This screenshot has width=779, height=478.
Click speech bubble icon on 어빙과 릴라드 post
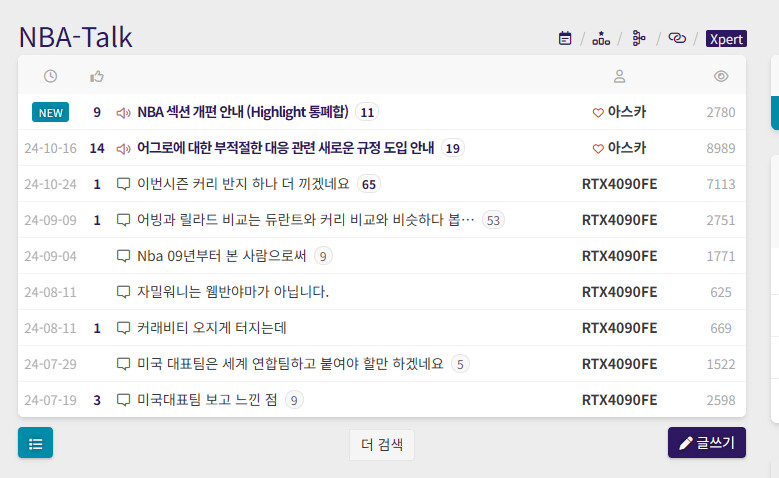[x=123, y=220]
